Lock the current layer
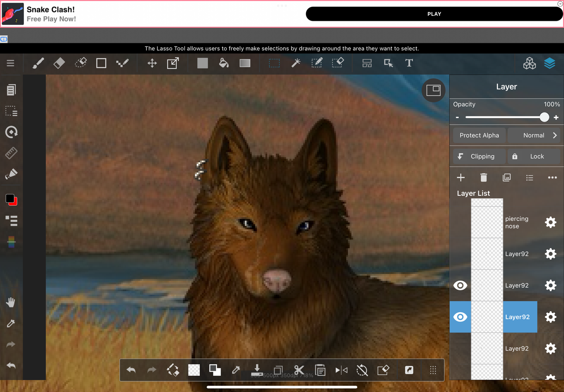 coord(534,157)
